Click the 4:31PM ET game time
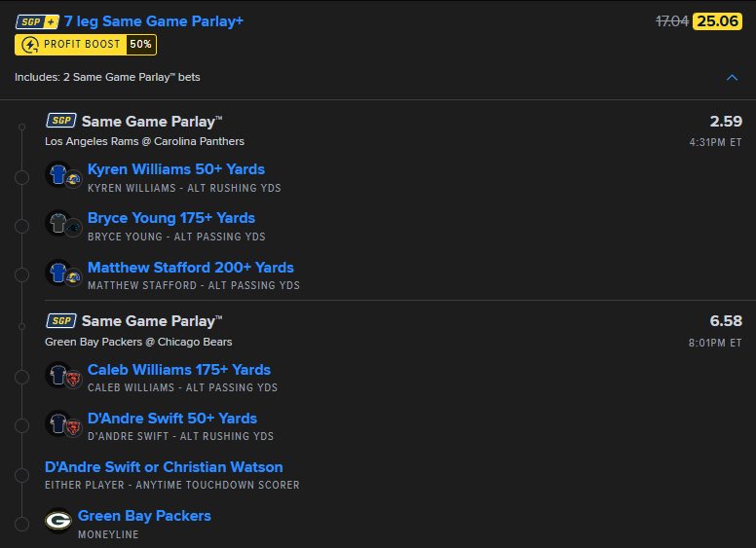The width and height of the screenshot is (756, 548). 715,142
